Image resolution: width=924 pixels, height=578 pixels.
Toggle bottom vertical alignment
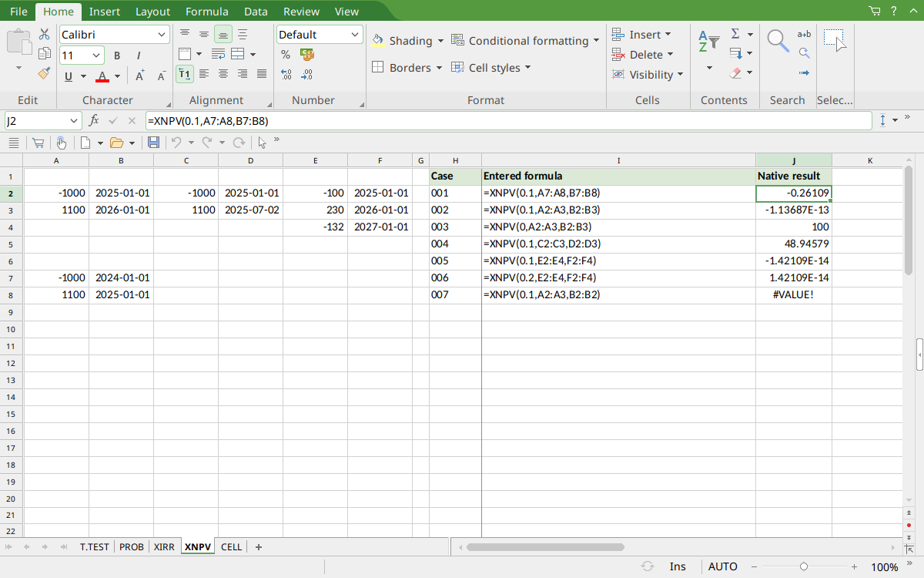coord(223,35)
